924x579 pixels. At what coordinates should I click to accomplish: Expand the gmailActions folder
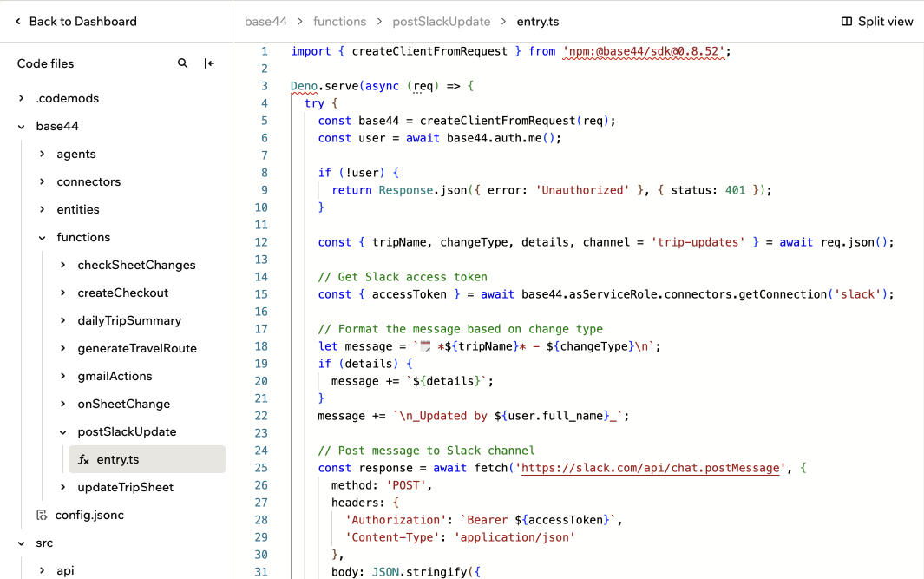click(x=63, y=376)
